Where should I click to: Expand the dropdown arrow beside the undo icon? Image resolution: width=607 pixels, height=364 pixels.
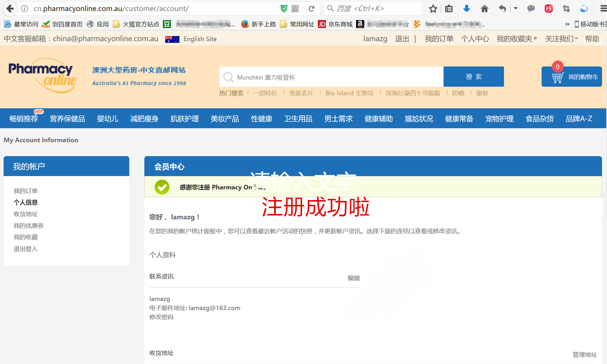516,9
